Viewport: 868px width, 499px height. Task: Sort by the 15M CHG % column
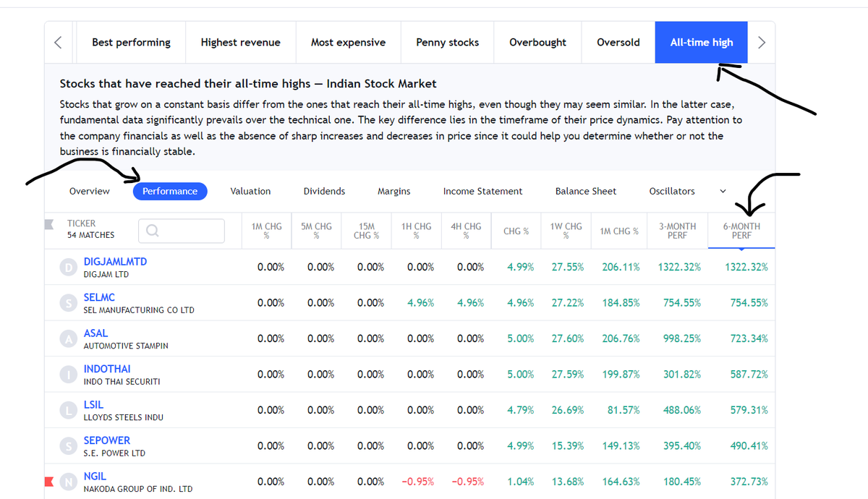(x=366, y=231)
